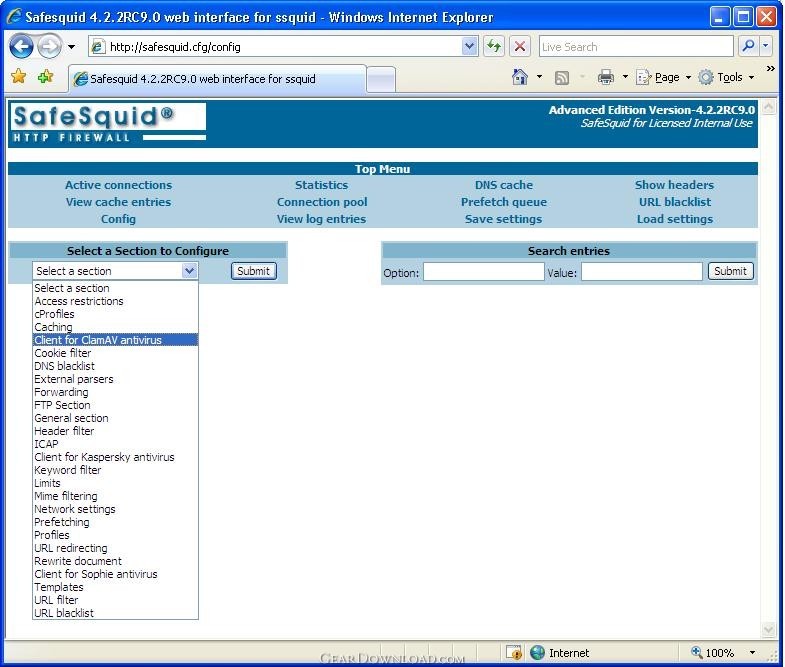Choose Mime filtering option
Image resolution: width=785 pixels, height=667 pixels.
point(116,496)
